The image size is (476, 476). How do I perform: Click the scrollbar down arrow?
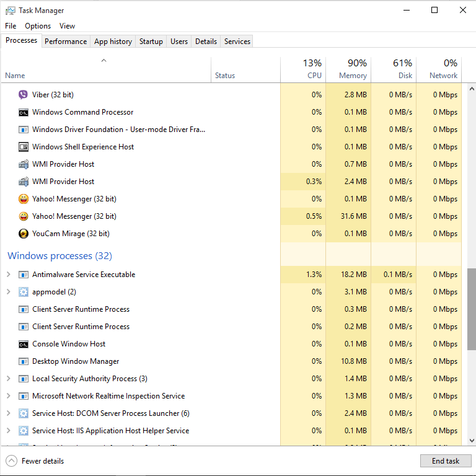click(x=472, y=441)
